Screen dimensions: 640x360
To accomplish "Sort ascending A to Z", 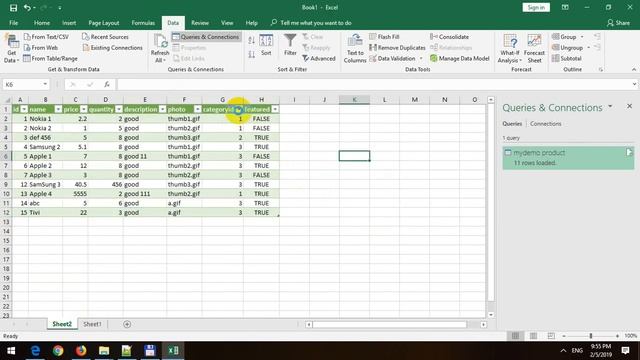I will [x=251, y=40].
